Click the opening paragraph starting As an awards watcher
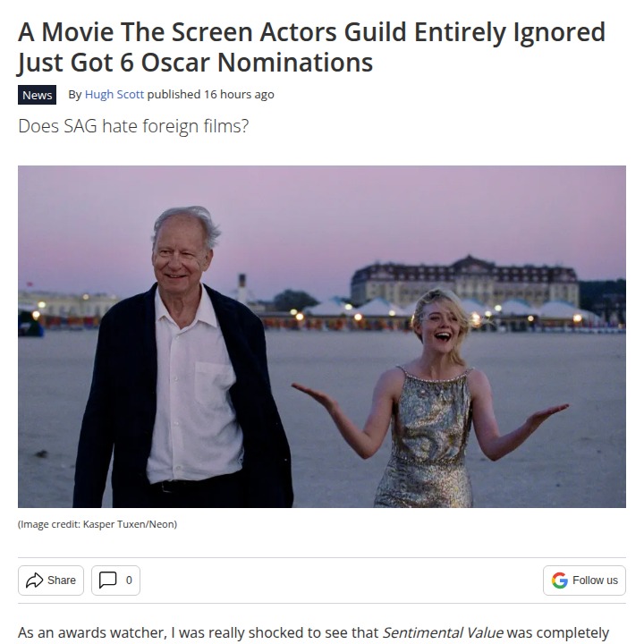This screenshot has height=644, width=644. pos(313,633)
